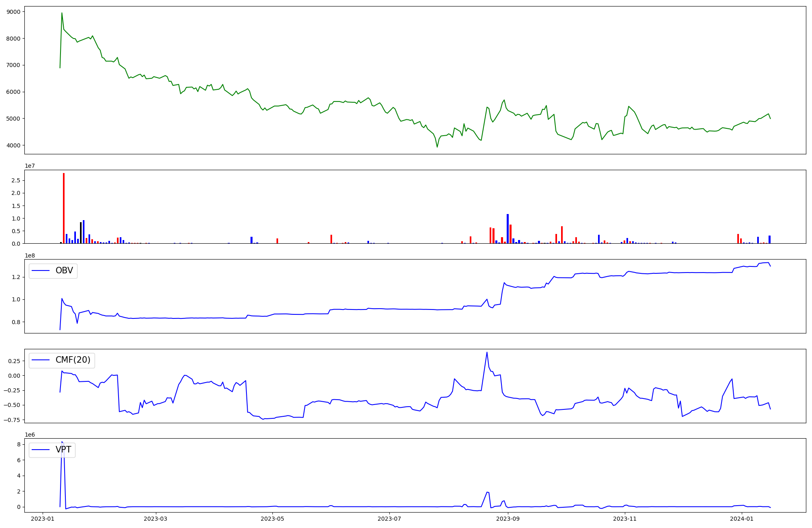Click the 2023-01 x-axis date label

pos(43,519)
